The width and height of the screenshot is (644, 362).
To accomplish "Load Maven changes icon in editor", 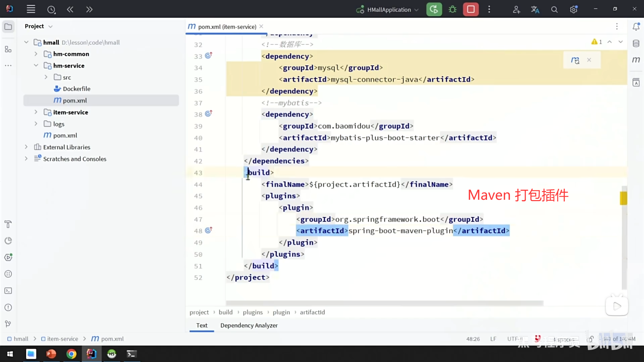I will [x=575, y=60].
